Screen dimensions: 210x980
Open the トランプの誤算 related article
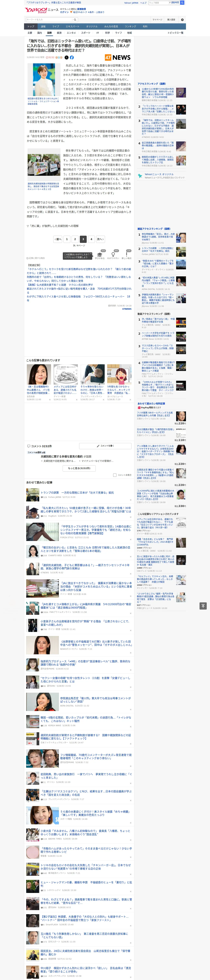click(77, 493)
